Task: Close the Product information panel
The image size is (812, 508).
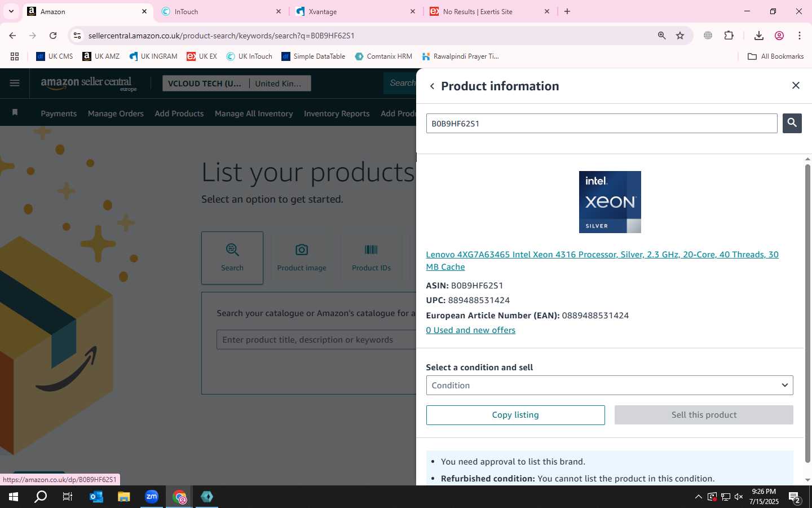Action: coord(796,85)
